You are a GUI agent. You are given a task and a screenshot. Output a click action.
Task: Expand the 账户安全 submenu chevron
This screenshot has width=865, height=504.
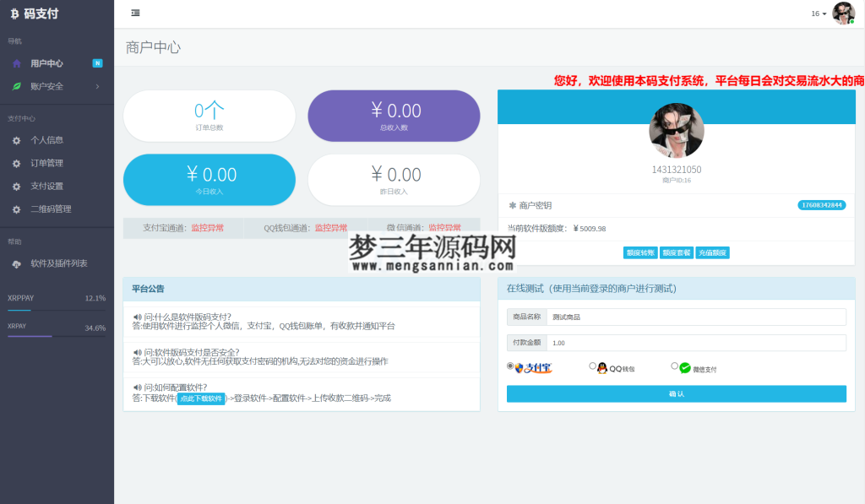[x=98, y=87]
